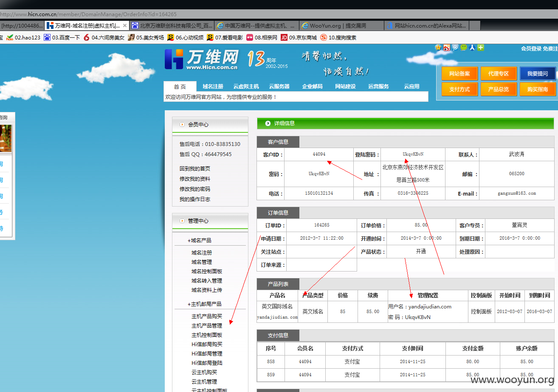558x392 pixels.
Task: Open the 10.搜狗搜索 bookmark
Action: [338, 37]
